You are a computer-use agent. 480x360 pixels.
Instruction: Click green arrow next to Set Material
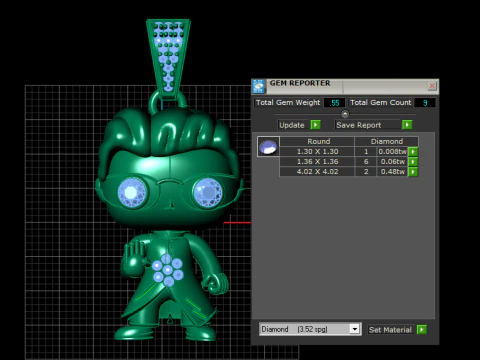[422, 330]
